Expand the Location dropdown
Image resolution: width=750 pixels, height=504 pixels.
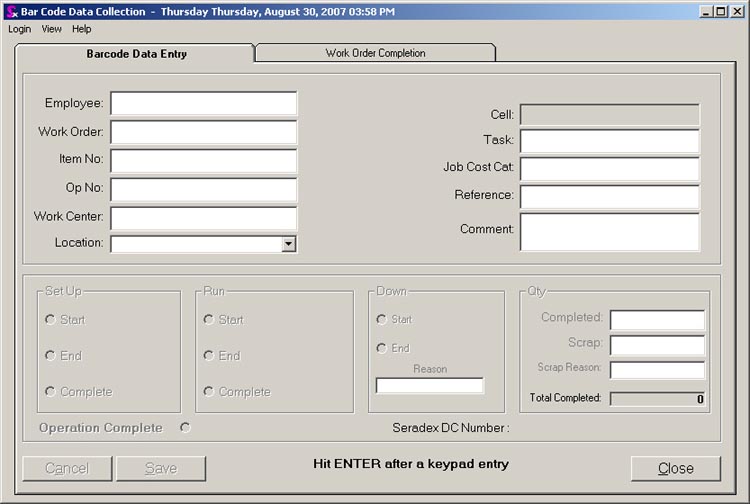(x=288, y=243)
